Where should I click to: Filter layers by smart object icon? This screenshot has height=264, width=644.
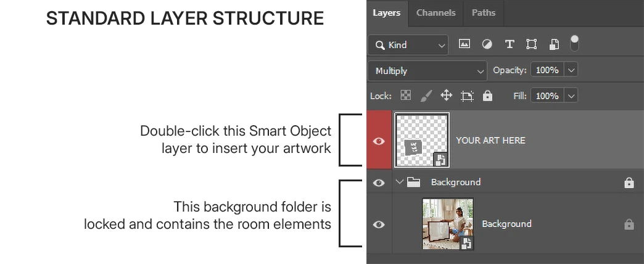pos(554,44)
